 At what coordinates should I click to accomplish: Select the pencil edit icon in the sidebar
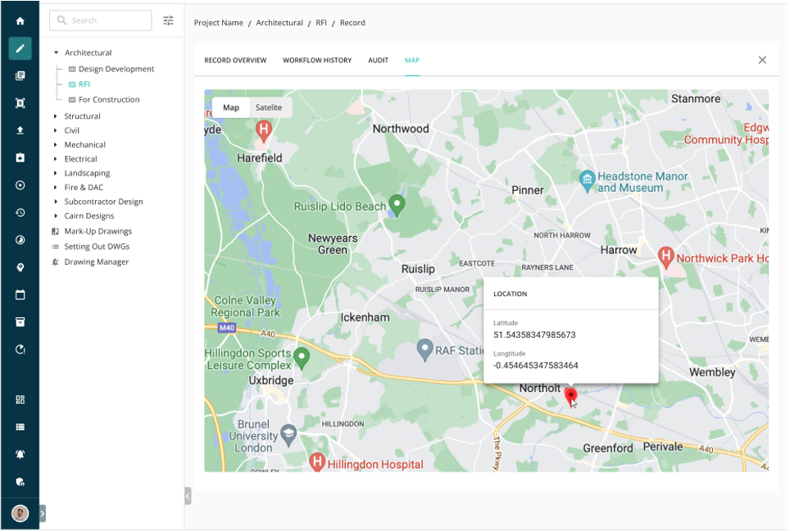[x=20, y=48]
